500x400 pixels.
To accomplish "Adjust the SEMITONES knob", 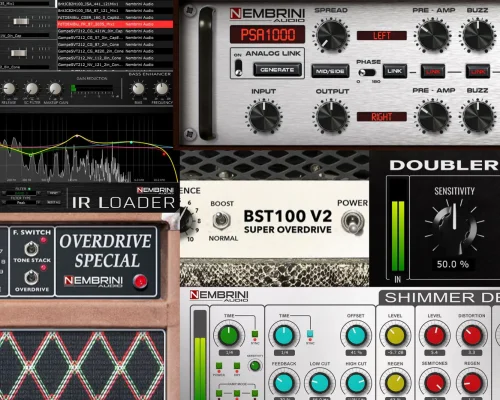I will point(435,383).
